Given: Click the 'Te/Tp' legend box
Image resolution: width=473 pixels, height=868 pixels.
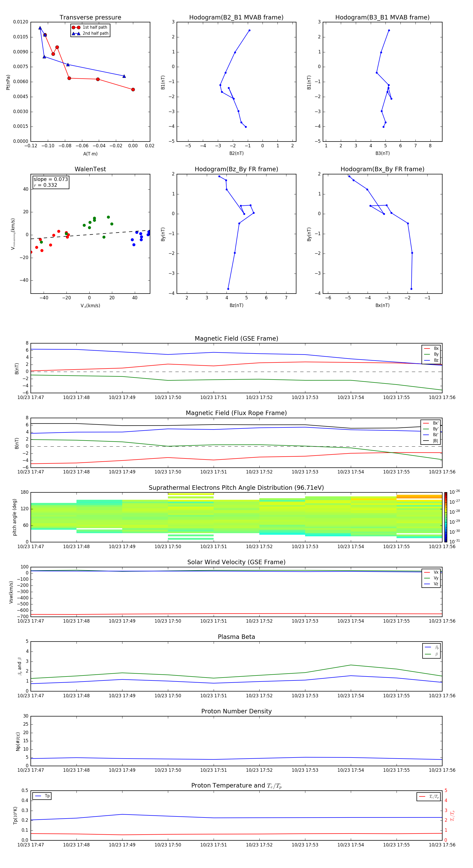Looking at the screenshot, I should [x=429, y=796].
